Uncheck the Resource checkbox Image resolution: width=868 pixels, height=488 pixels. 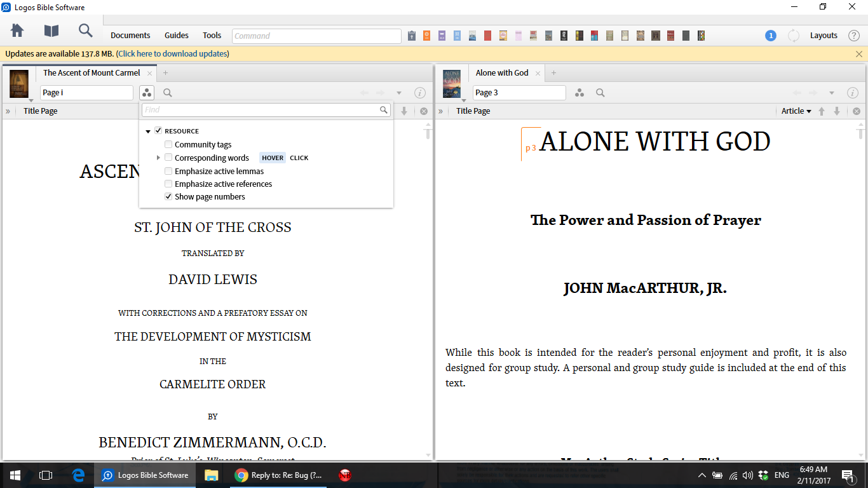(159, 130)
